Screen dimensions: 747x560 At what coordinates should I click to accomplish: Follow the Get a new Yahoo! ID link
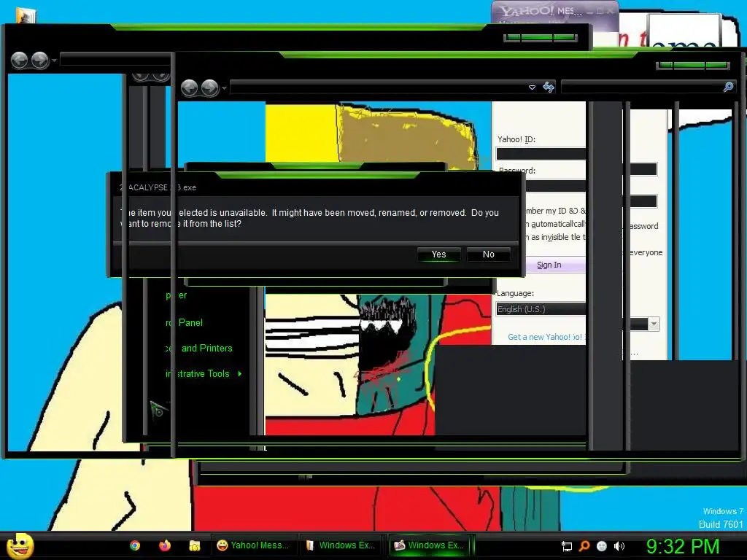[x=545, y=337]
